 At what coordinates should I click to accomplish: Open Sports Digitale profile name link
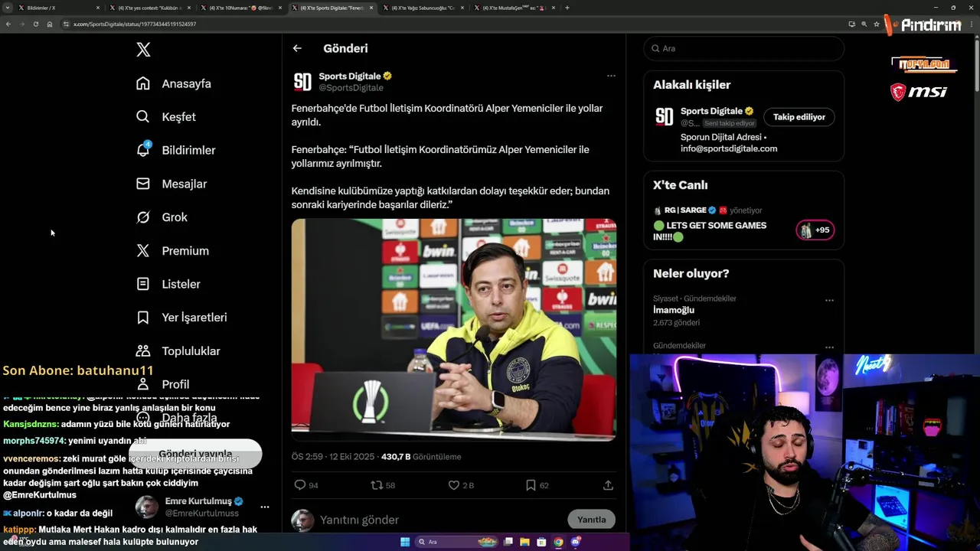coord(350,76)
